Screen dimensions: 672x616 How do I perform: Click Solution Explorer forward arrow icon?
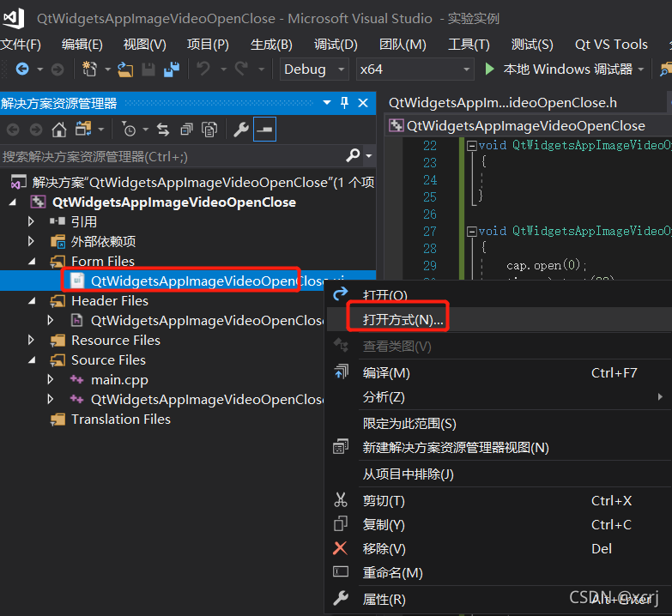(36, 130)
